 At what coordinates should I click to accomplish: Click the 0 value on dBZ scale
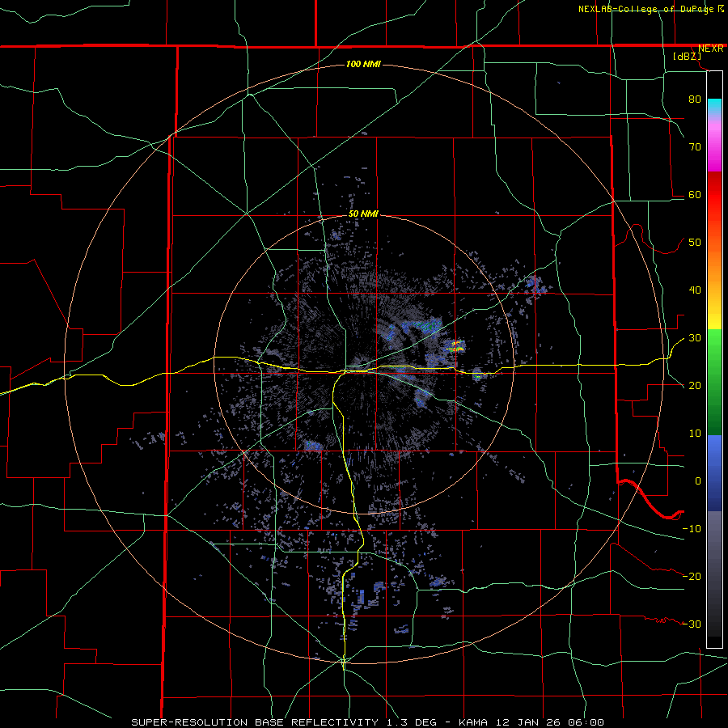pos(698,481)
